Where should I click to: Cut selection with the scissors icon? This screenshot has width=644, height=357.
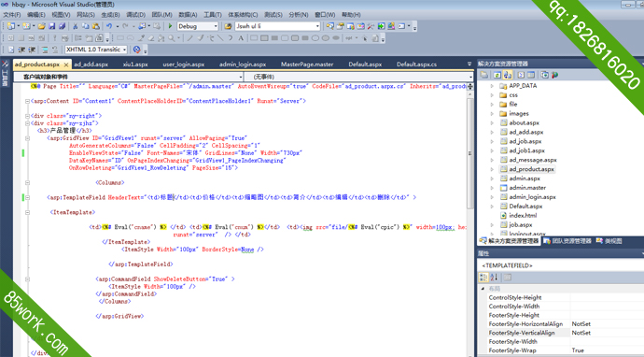tap(76, 26)
